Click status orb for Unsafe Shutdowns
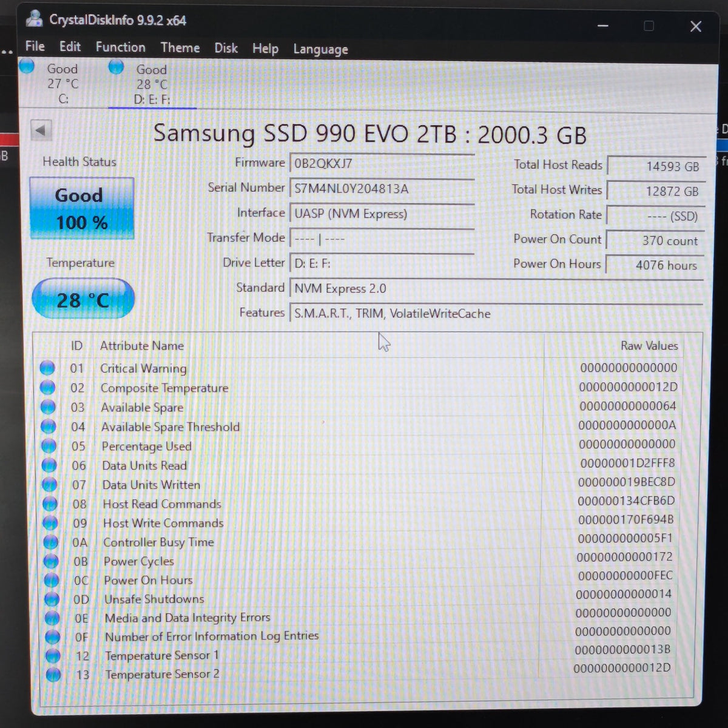This screenshot has width=728, height=728. (x=52, y=599)
